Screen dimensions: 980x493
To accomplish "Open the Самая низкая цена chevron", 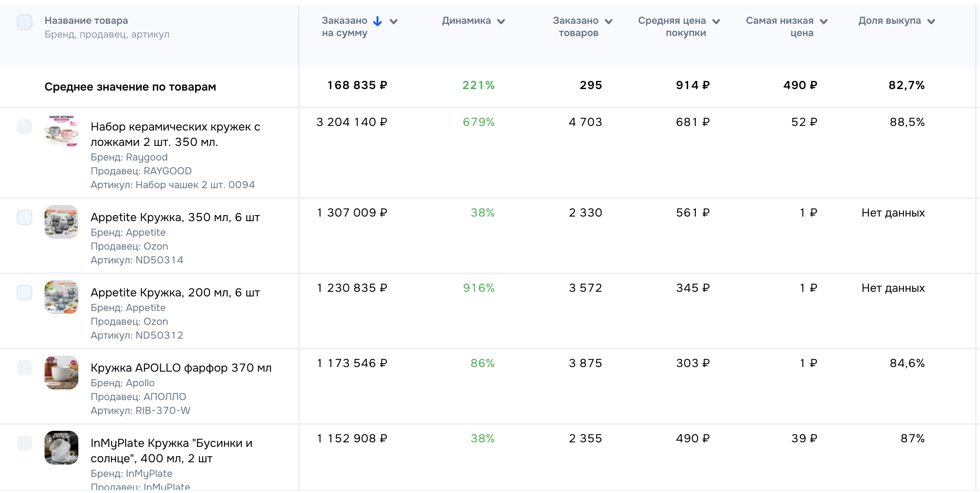I will (x=823, y=22).
